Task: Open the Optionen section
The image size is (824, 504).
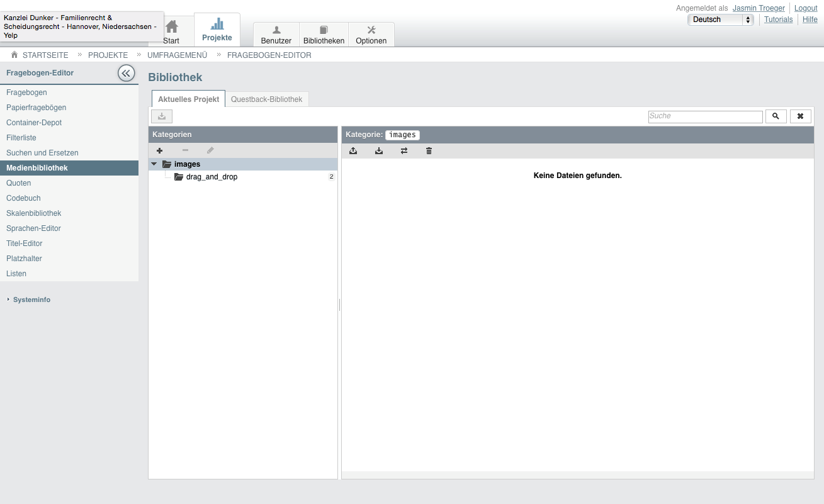Action: tap(371, 35)
